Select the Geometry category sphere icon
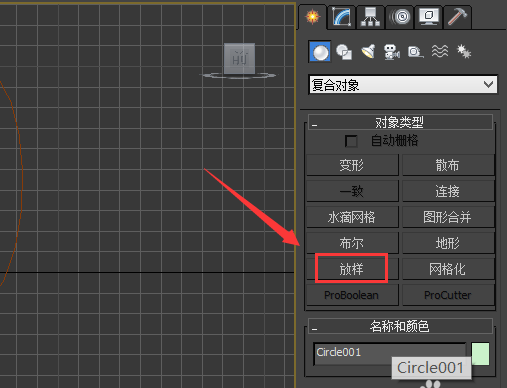The height and width of the screenshot is (388, 507). coord(320,52)
